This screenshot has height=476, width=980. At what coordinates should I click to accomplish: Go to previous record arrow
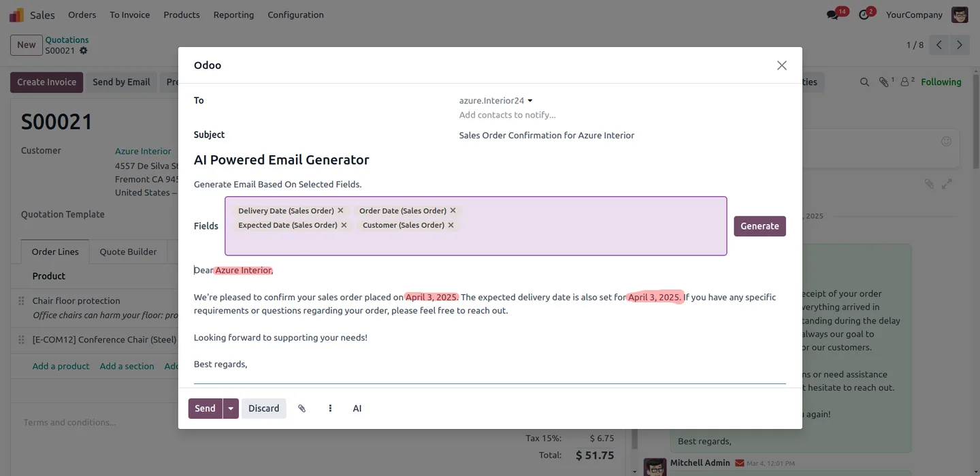click(939, 45)
